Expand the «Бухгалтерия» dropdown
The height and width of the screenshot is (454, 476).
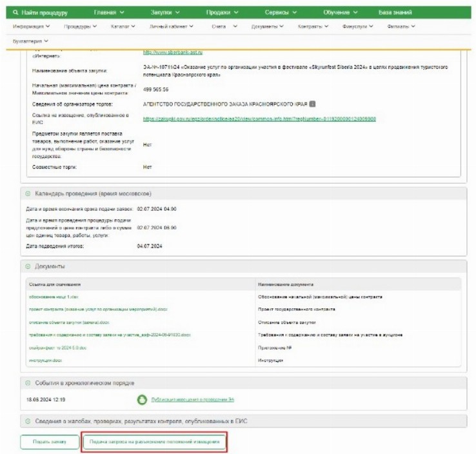coord(30,41)
